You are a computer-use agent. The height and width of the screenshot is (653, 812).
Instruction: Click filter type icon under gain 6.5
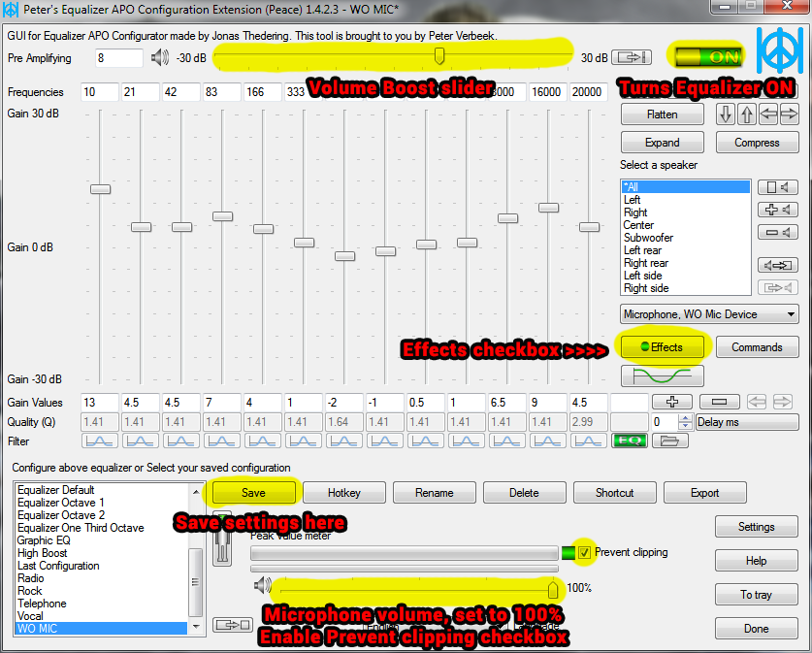(x=507, y=441)
